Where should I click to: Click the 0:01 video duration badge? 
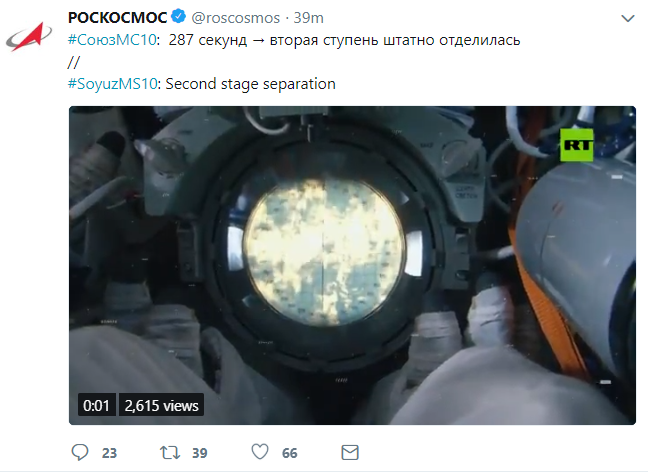click(x=96, y=405)
